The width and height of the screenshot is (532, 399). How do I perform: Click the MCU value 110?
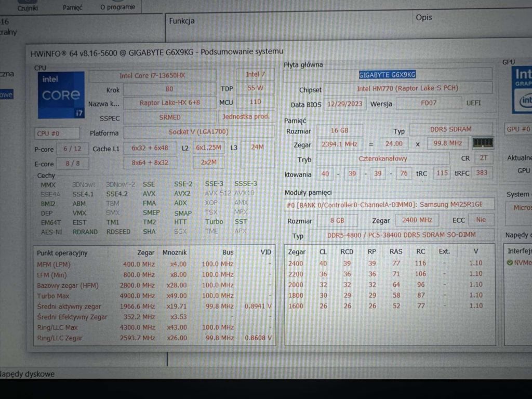point(255,102)
